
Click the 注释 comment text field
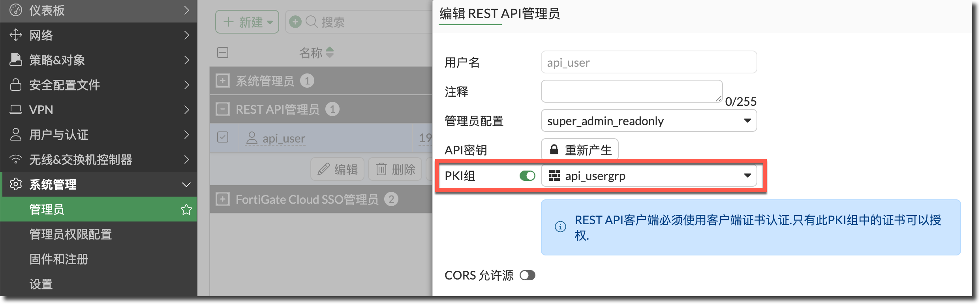coord(631,91)
